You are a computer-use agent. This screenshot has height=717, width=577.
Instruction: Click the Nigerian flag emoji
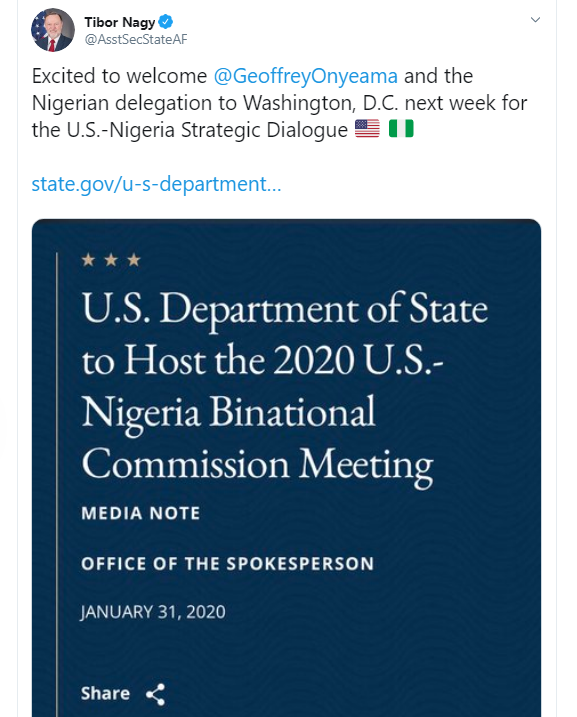pos(401,129)
